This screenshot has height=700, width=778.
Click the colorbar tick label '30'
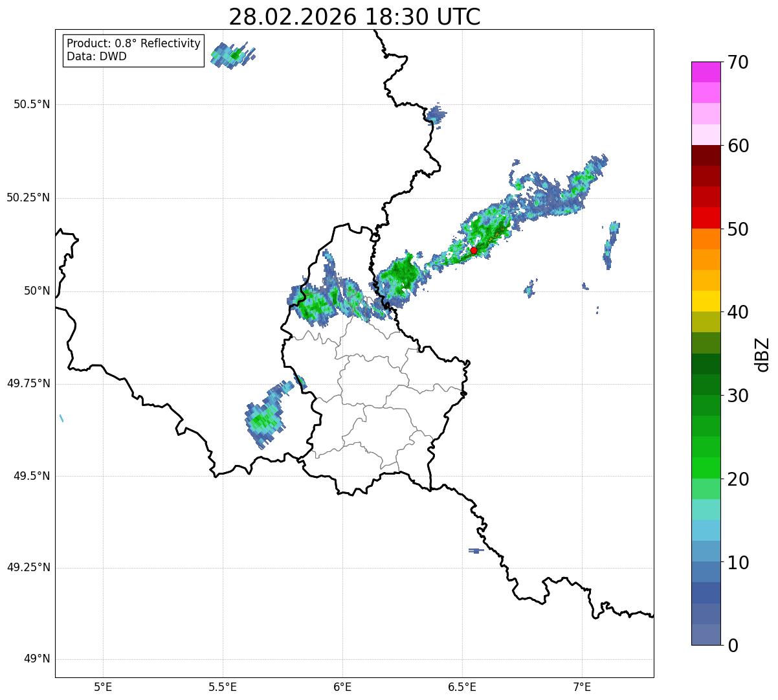point(738,396)
